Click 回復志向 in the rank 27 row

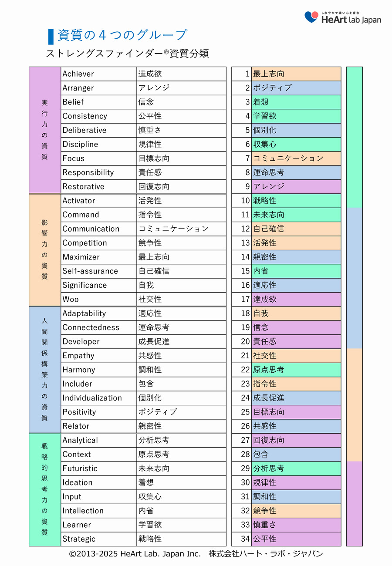point(296,440)
